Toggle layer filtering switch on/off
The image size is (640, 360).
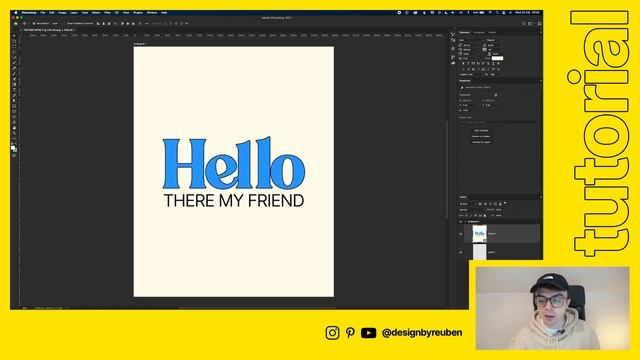coord(505,203)
